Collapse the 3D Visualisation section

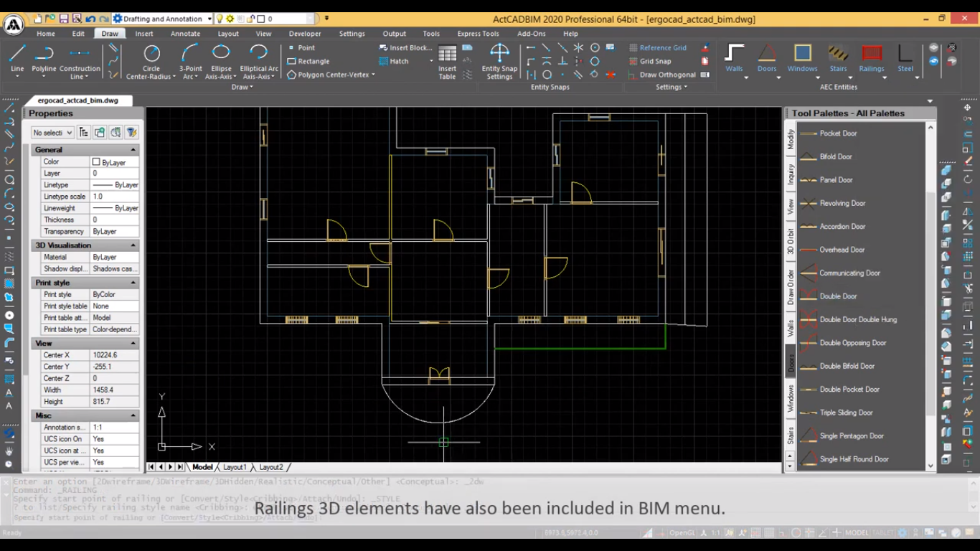click(133, 245)
